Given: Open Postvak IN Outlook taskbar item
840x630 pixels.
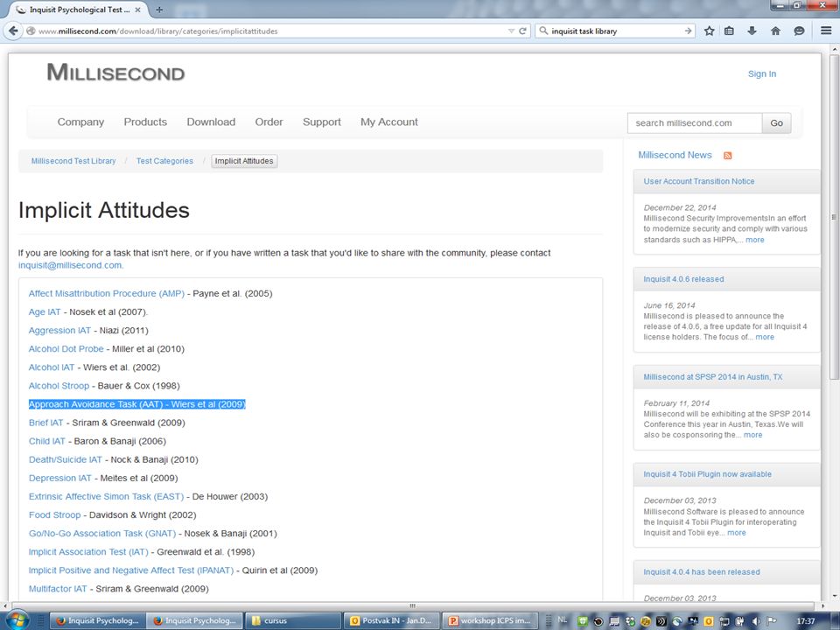Looking at the screenshot, I should pos(391,620).
